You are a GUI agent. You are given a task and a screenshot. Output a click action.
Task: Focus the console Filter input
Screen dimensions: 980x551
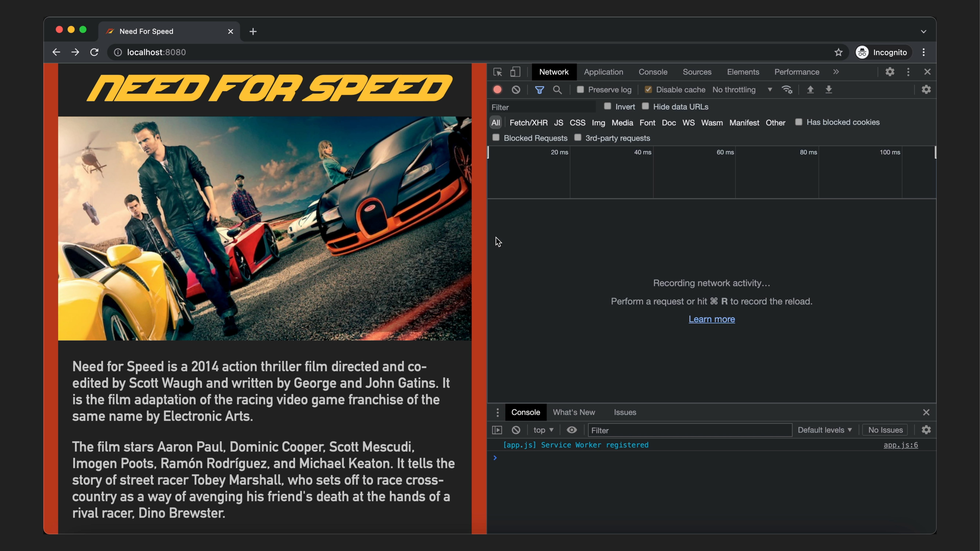point(690,430)
